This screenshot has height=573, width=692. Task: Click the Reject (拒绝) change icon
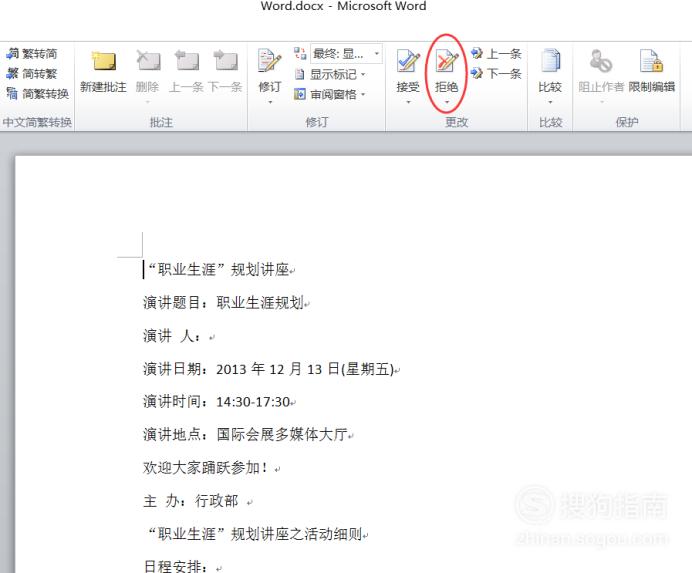[447, 61]
